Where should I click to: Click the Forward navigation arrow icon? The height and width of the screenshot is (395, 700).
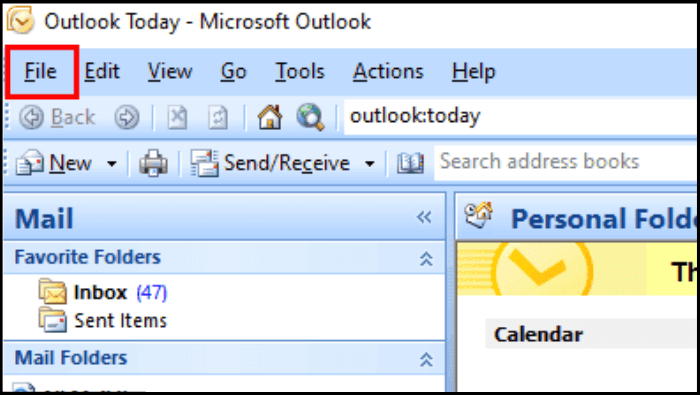pos(127,117)
